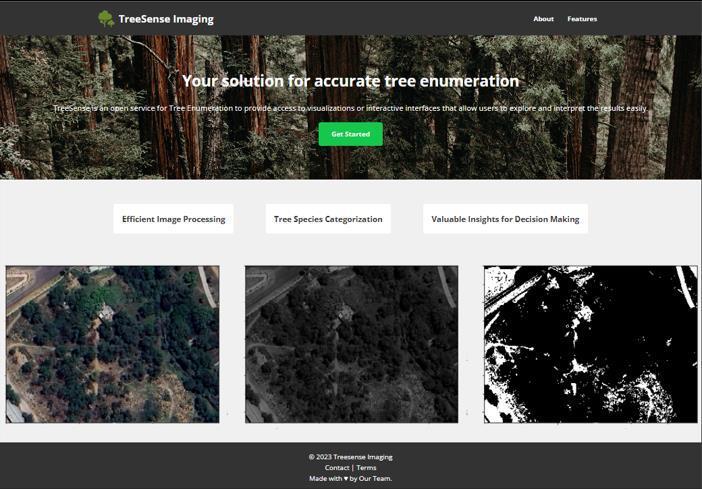Image resolution: width=702 pixels, height=489 pixels.
Task: Click the green Get Started button
Action: tap(351, 134)
